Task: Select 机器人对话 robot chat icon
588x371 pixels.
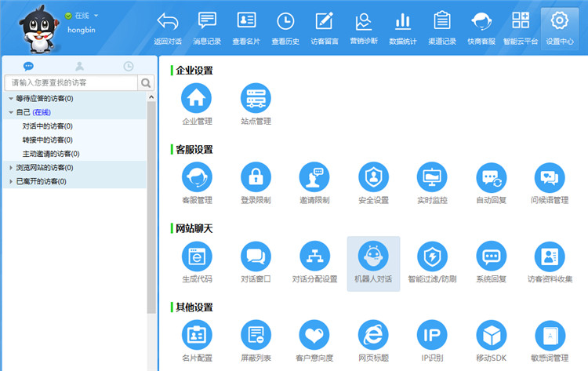Action: click(373, 256)
